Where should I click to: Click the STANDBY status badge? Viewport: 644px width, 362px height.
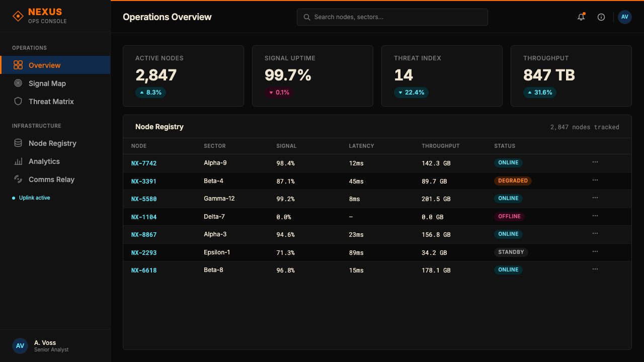point(511,252)
